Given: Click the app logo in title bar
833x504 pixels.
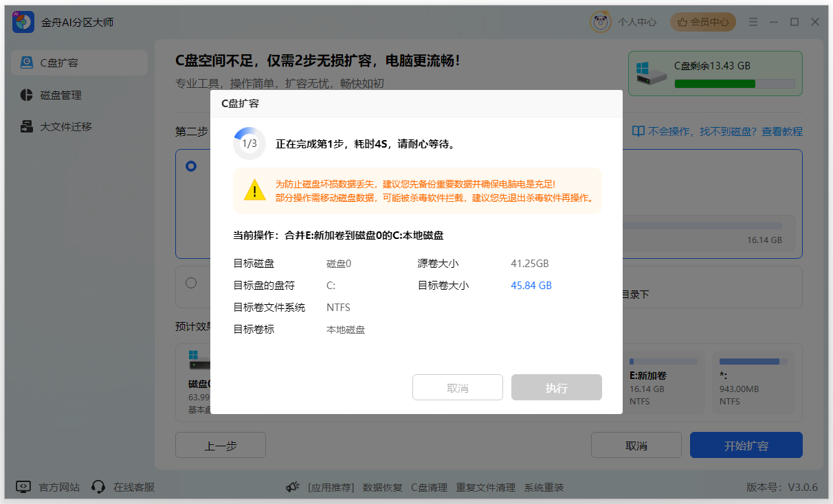Looking at the screenshot, I should coord(23,22).
